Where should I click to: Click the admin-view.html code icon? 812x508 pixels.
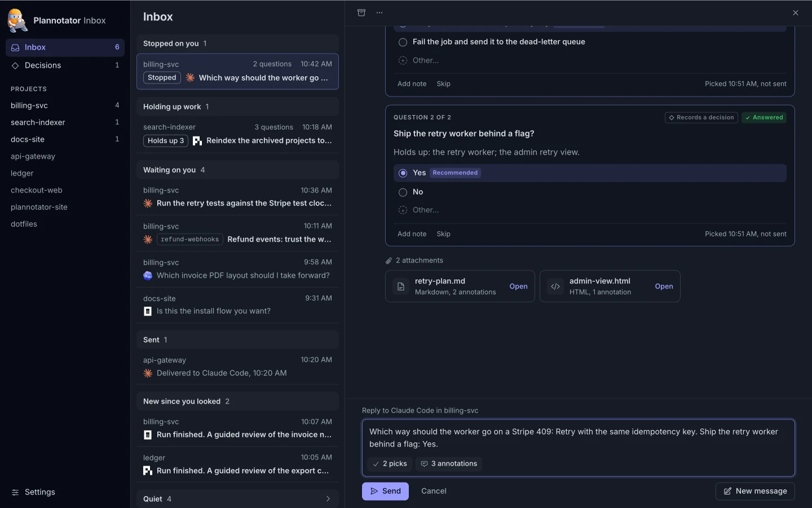tap(555, 286)
